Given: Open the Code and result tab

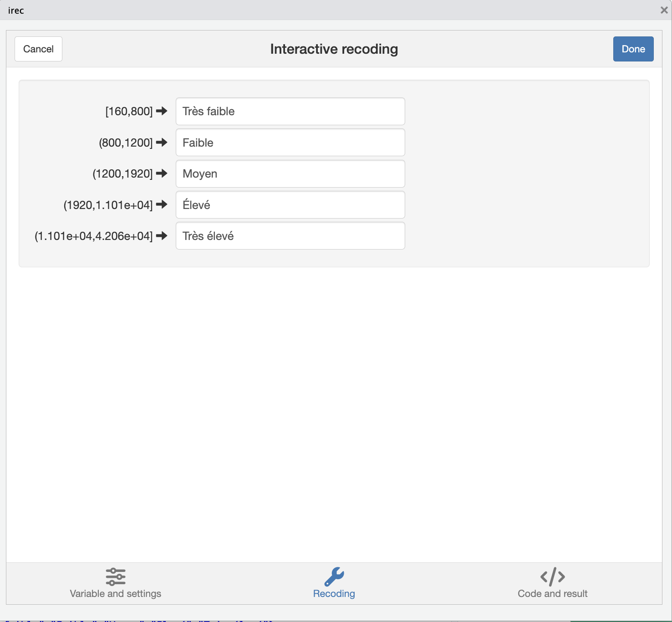Looking at the screenshot, I should tap(553, 583).
